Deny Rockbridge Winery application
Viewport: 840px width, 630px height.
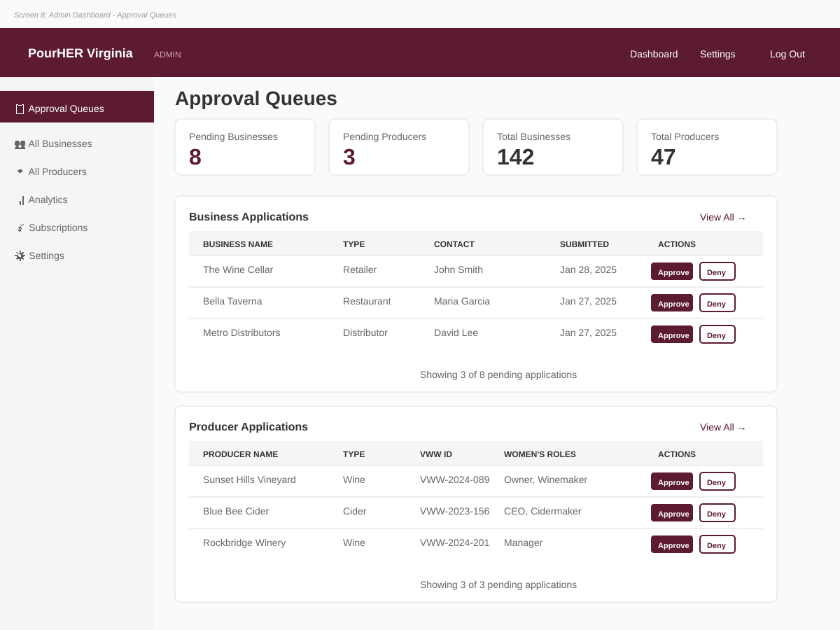pos(717,545)
